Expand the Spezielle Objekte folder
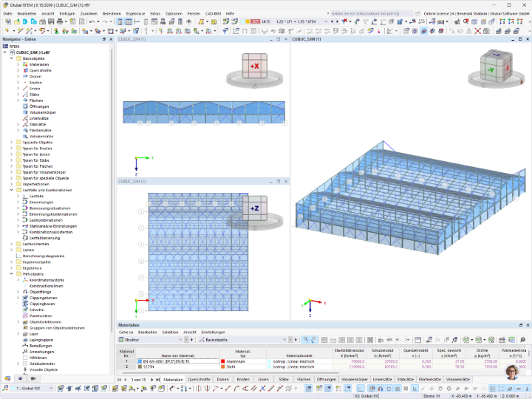 pyautogui.click(x=12, y=142)
